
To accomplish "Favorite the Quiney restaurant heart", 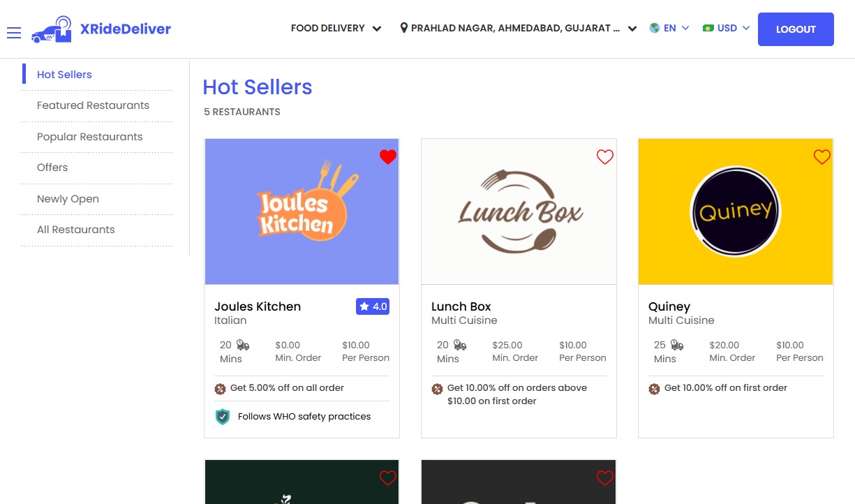I will (821, 157).
